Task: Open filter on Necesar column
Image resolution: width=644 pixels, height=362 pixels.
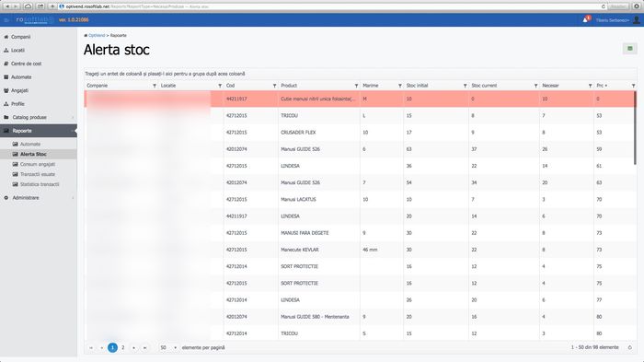Action: click(591, 86)
